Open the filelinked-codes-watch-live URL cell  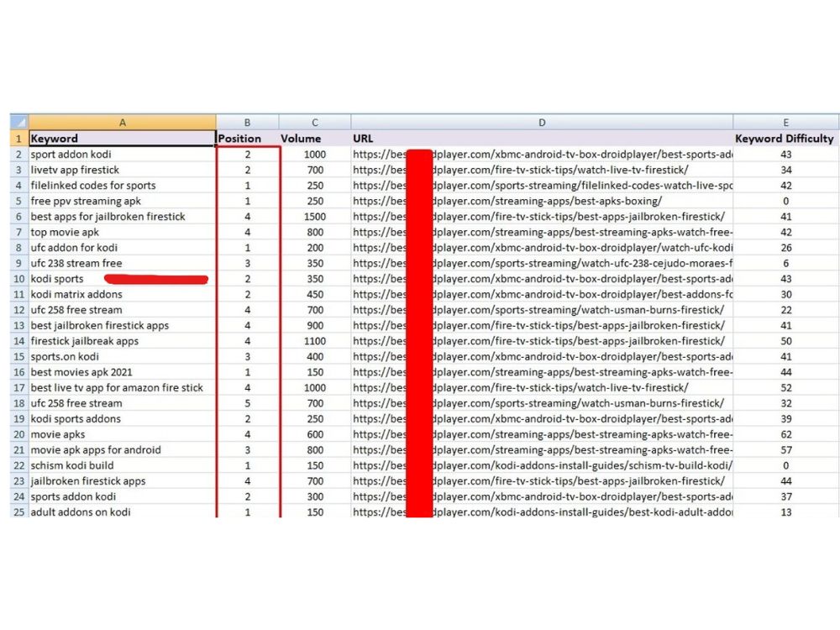(x=542, y=186)
